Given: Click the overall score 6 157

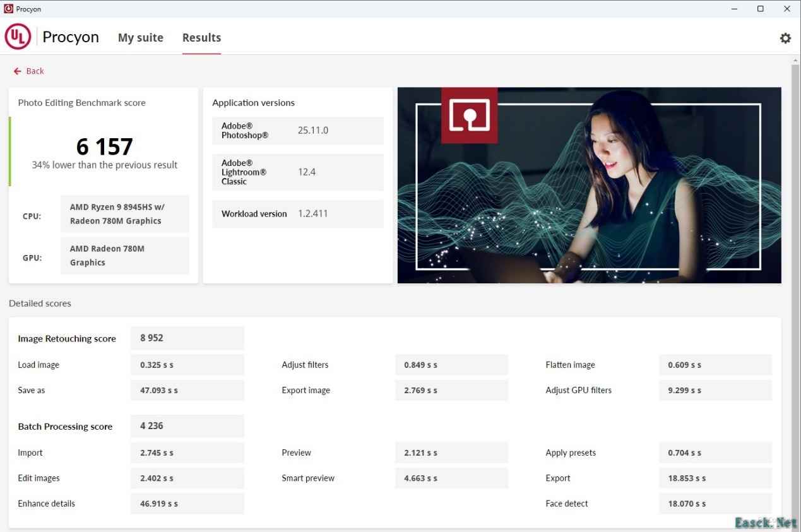Looking at the screenshot, I should [105, 147].
